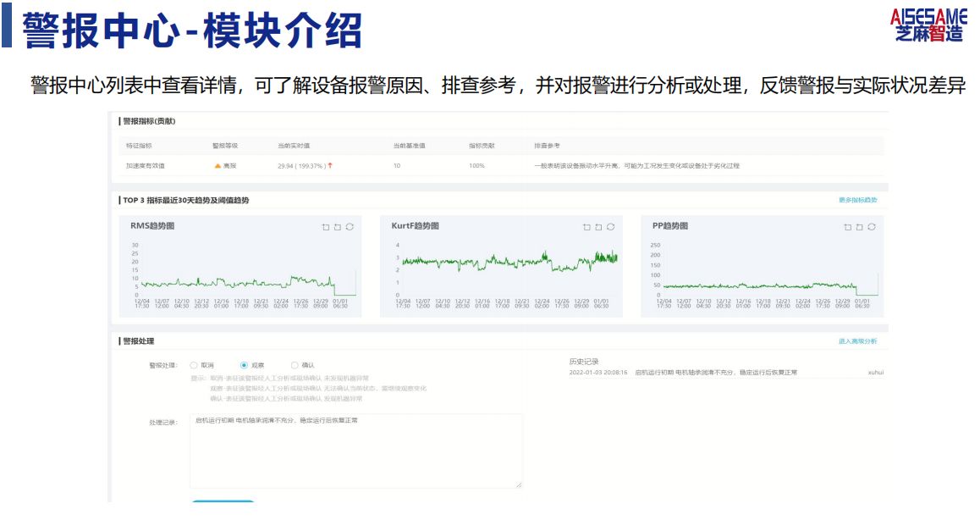Select the 确认 alarm handling option
The height and width of the screenshot is (526, 980).
click(x=295, y=365)
